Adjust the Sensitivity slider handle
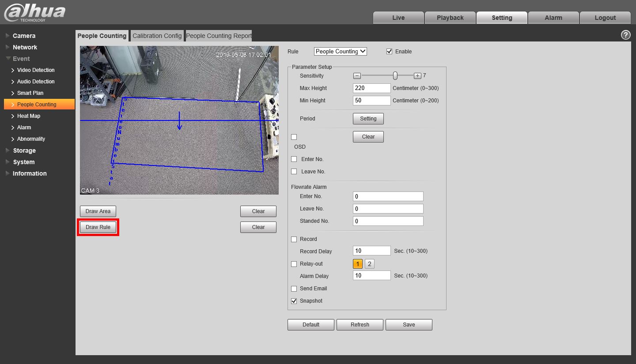 point(395,76)
